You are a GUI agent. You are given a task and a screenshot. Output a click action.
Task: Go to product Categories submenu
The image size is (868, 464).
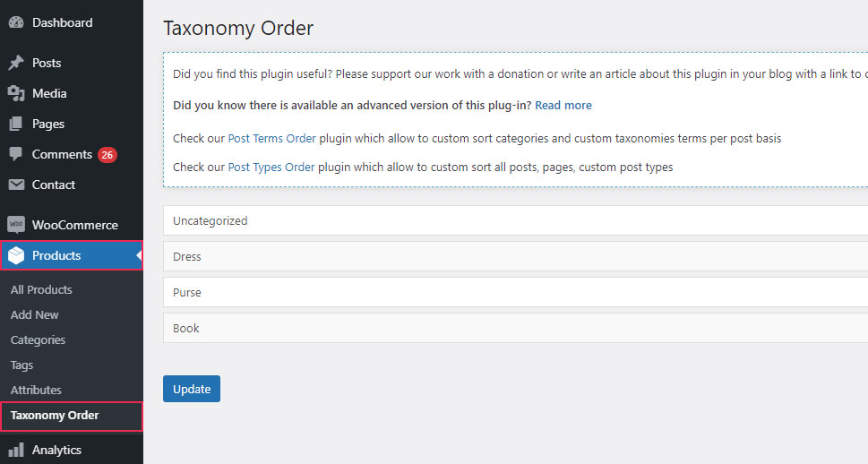[39, 339]
